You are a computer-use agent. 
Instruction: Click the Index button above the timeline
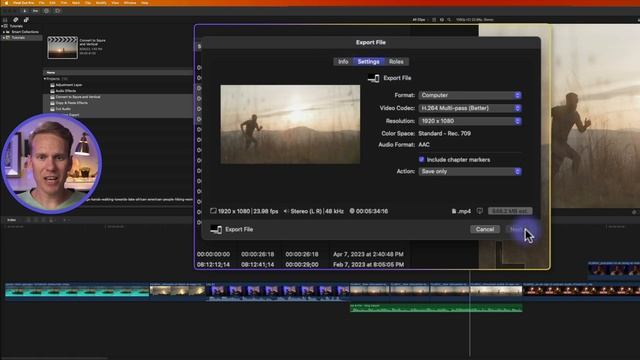point(11,220)
